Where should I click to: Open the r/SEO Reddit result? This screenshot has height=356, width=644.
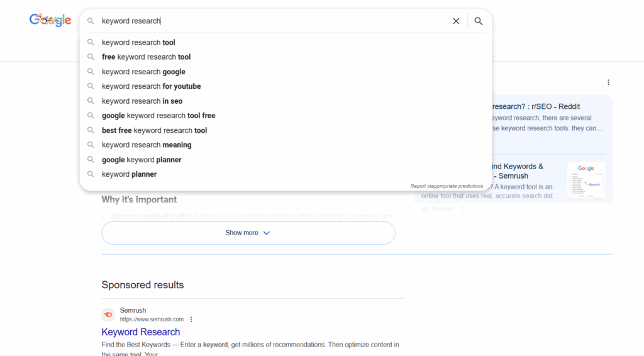536,106
